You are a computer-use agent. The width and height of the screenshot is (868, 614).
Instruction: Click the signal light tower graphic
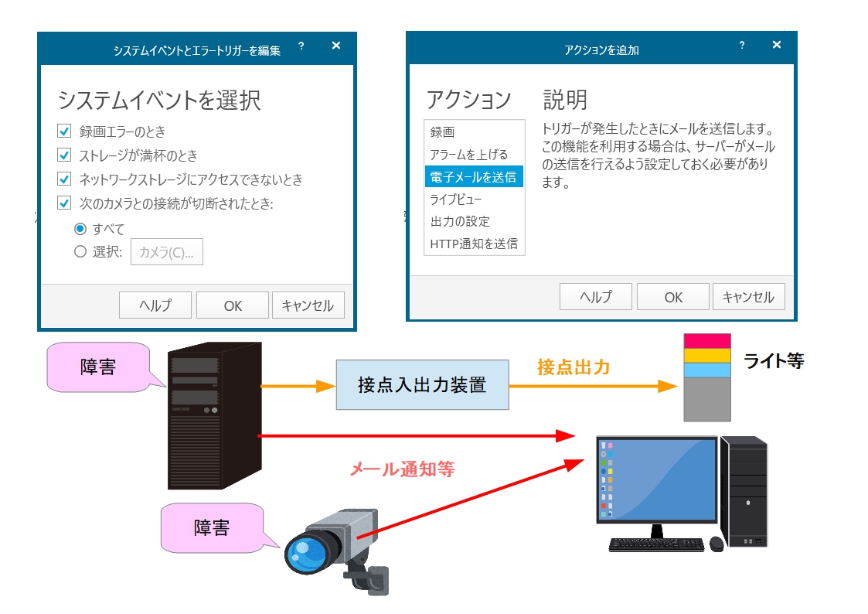tap(707, 377)
